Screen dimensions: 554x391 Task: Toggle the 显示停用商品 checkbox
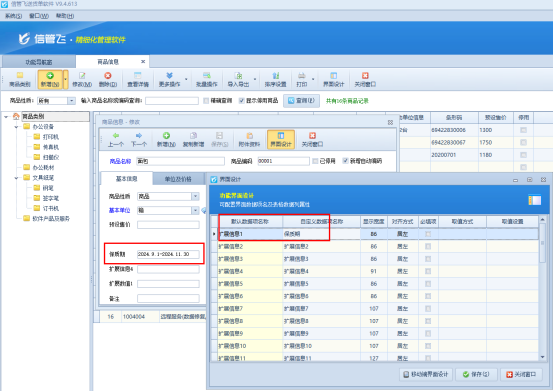[242, 101]
